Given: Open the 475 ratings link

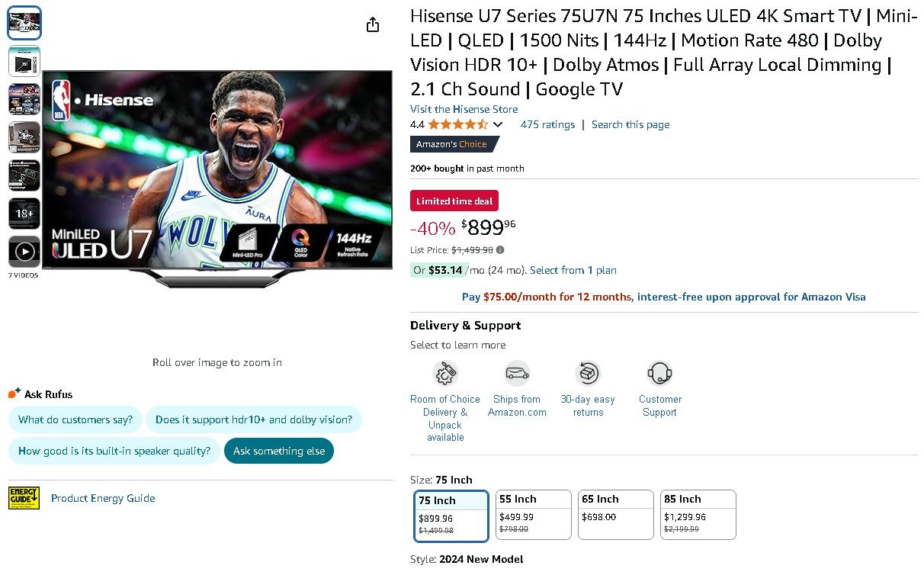Looking at the screenshot, I should [547, 124].
